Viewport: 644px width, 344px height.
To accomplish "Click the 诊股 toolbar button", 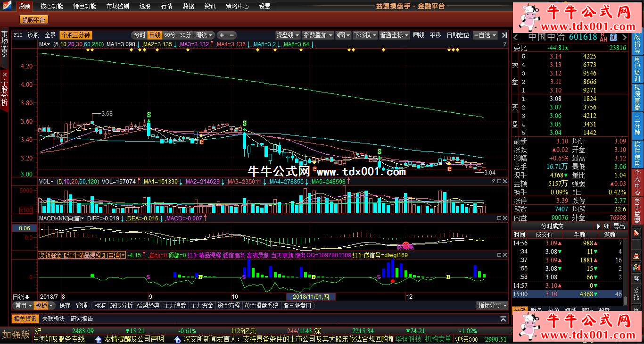I will [33, 35].
